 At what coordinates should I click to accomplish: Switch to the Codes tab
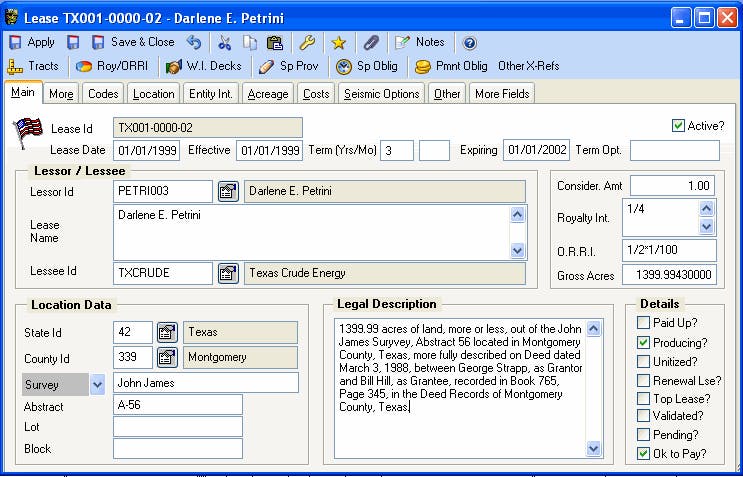pyautogui.click(x=103, y=93)
